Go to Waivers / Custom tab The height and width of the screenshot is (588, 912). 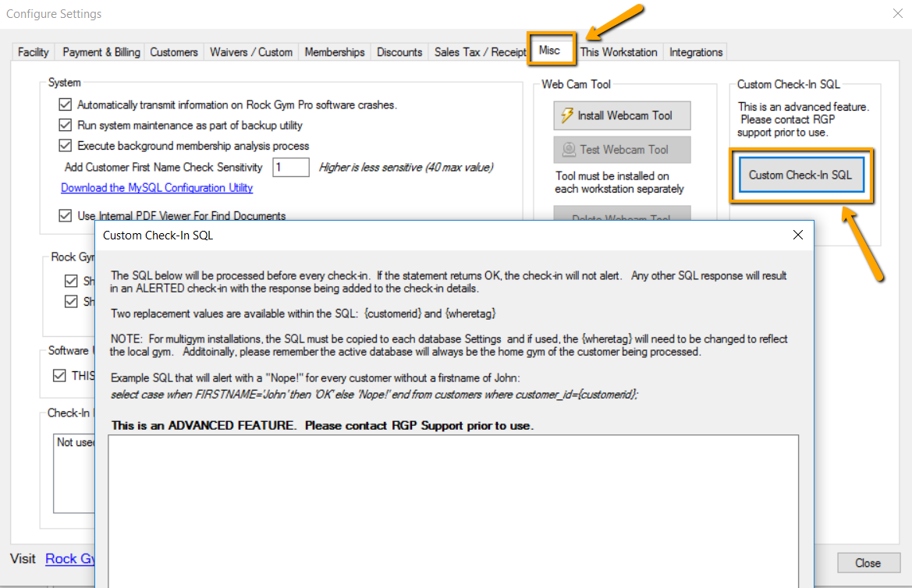(x=251, y=52)
